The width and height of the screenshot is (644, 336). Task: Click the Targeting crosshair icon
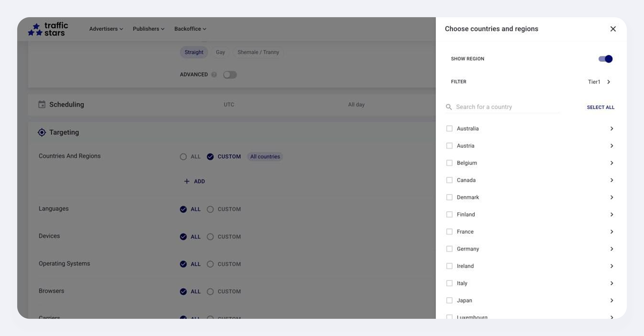[42, 132]
